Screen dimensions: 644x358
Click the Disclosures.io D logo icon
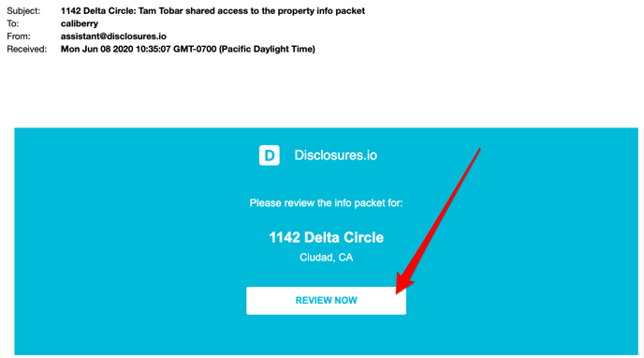(270, 156)
